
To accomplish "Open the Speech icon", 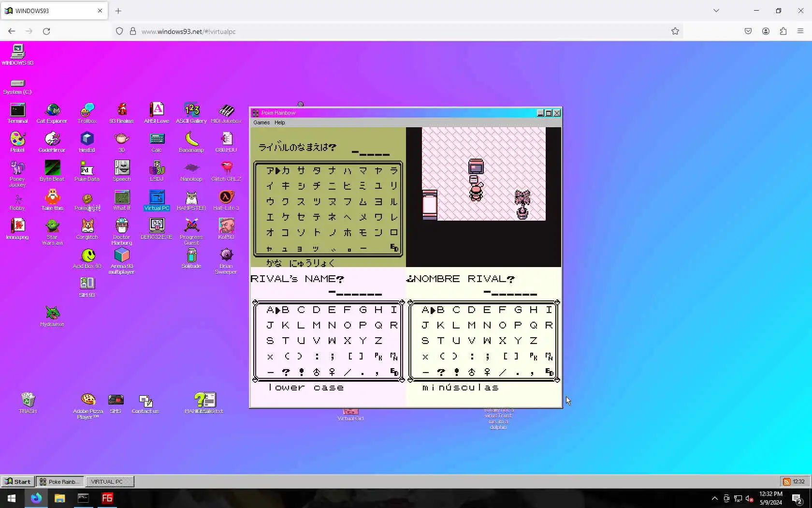I will pos(122,171).
